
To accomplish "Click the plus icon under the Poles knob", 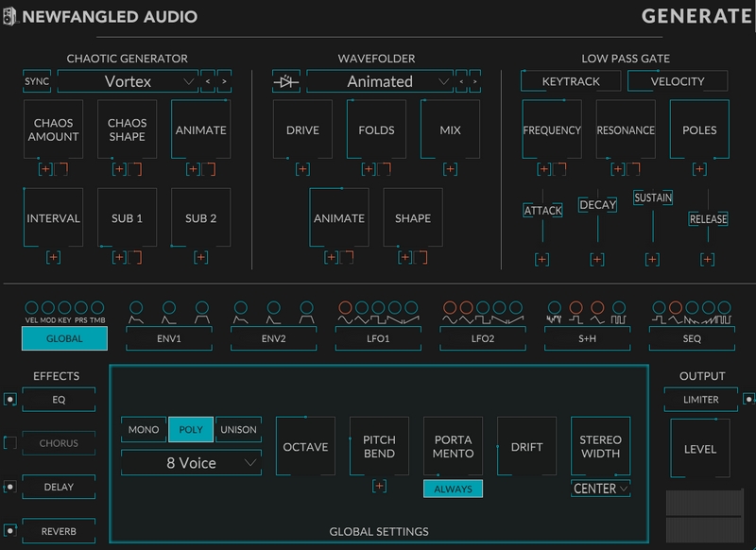I will (698, 169).
